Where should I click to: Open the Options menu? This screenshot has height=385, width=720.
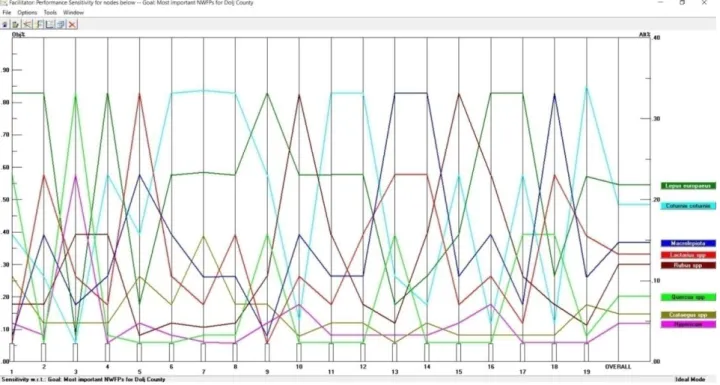pos(27,12)
